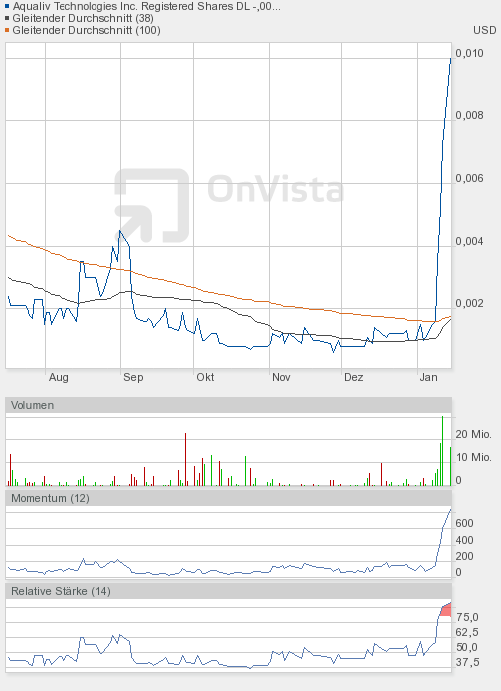
Task: Click the 20 Mio. volume axis label
Action: (473, 435)
